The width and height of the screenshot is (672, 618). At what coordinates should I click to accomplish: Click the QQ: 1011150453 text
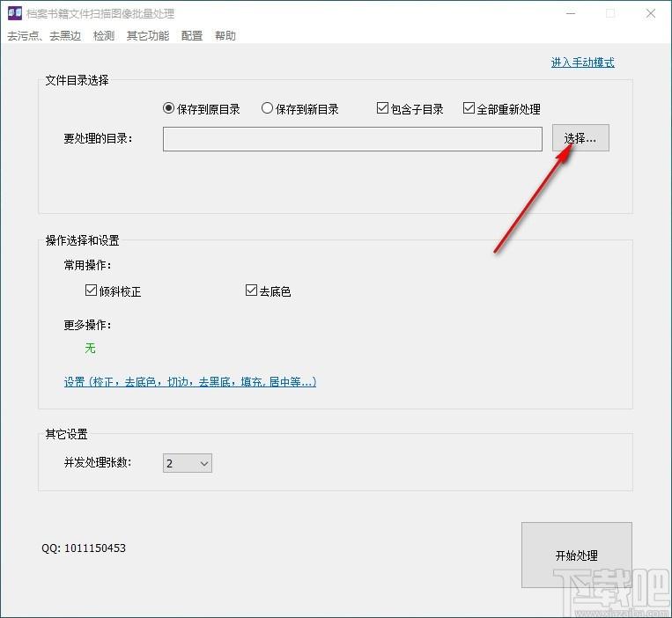[x=84, y=548]
